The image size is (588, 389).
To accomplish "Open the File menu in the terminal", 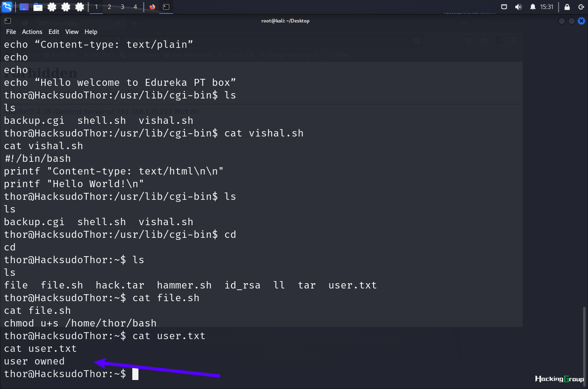I will coord(11,32).
